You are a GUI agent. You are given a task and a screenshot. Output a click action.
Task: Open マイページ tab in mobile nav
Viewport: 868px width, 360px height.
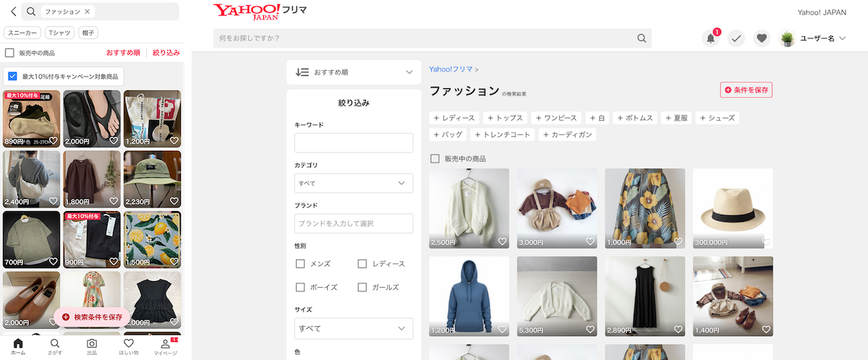(166, 347)
